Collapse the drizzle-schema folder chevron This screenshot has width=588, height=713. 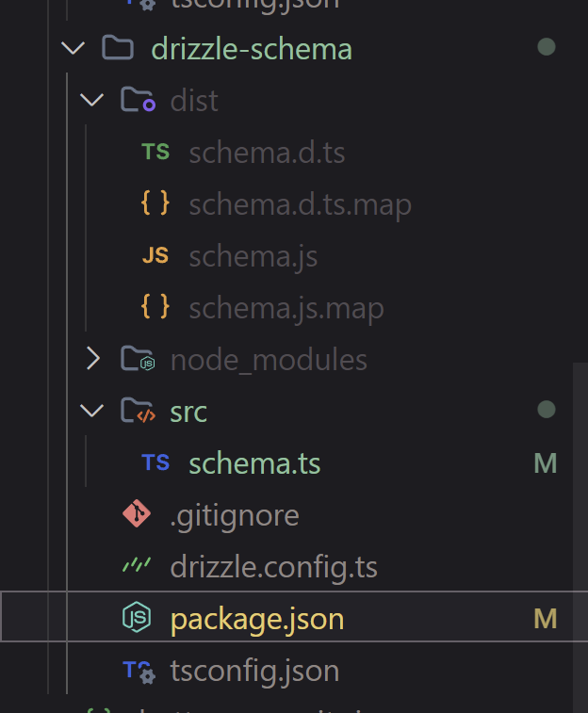[x=73, y=49]
